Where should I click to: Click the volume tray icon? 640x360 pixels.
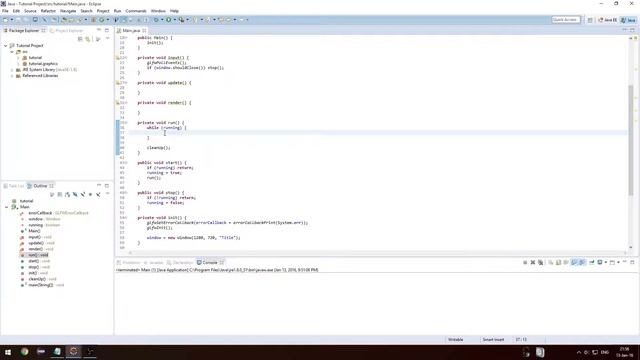click(587, 352)
